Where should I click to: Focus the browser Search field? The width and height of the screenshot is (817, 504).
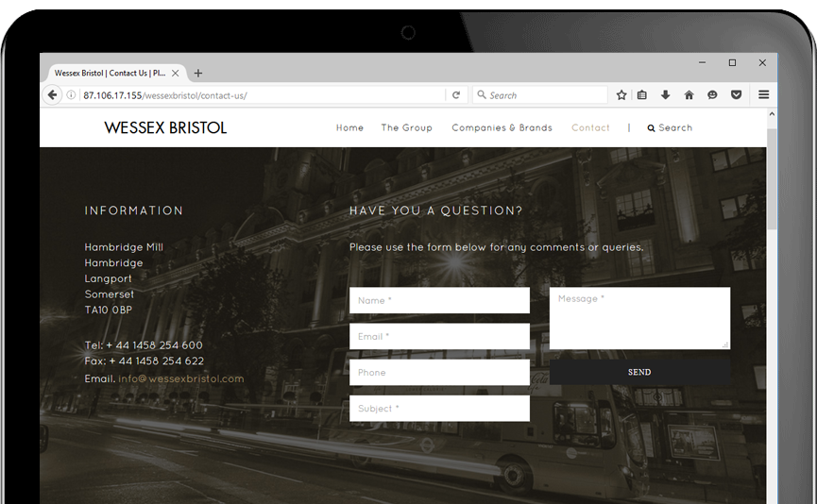[540, 95]
